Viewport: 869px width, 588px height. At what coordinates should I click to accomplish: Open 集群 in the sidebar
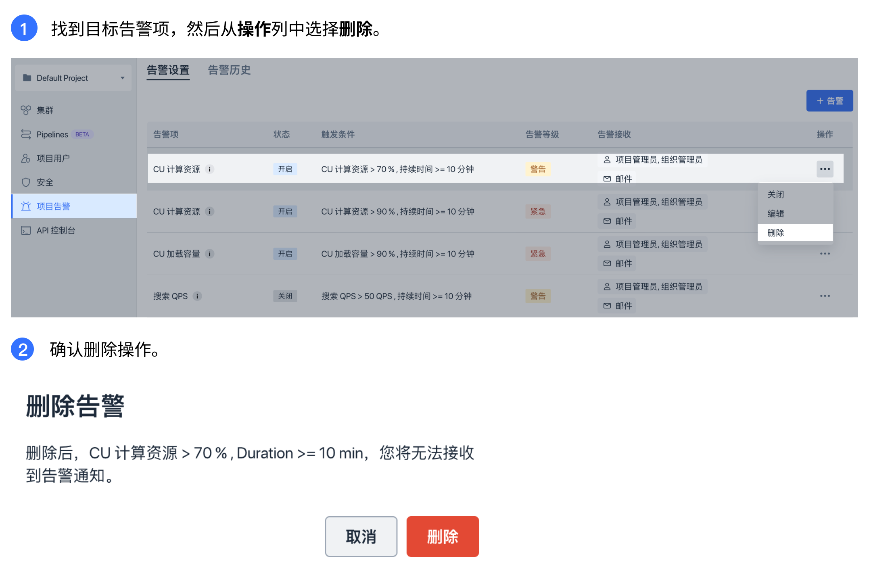pos(74,110)
